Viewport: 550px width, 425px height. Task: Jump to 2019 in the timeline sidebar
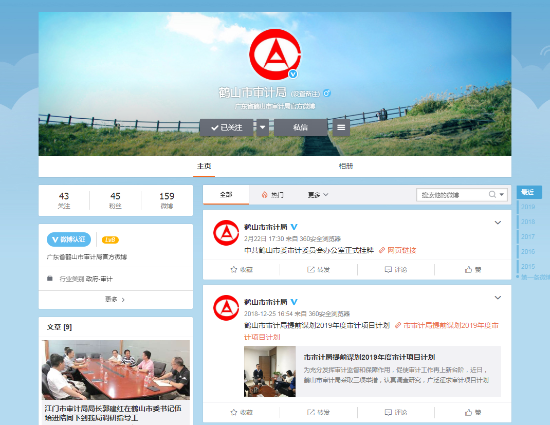coord(528,207)
